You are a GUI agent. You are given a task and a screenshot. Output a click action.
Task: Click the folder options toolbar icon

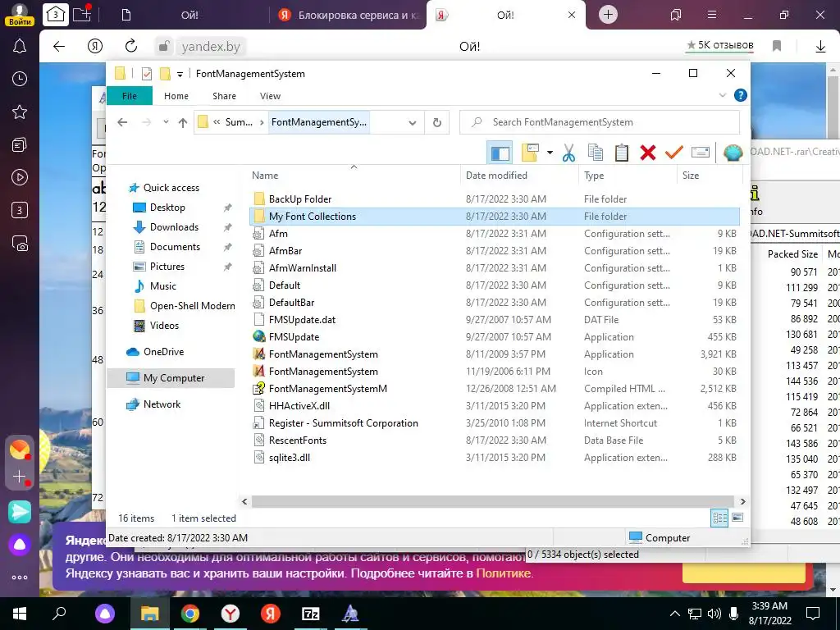tap(531, 153)
